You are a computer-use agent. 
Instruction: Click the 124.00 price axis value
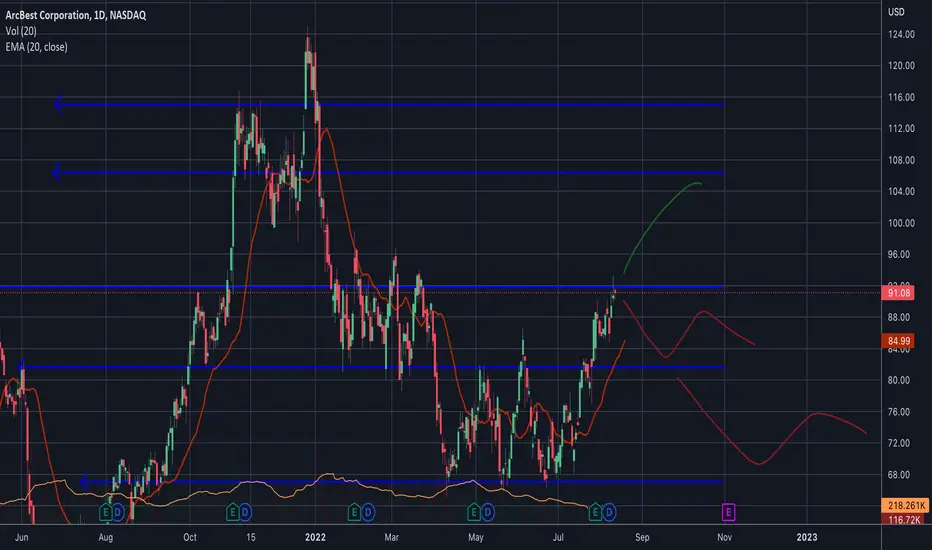(901, 34)
